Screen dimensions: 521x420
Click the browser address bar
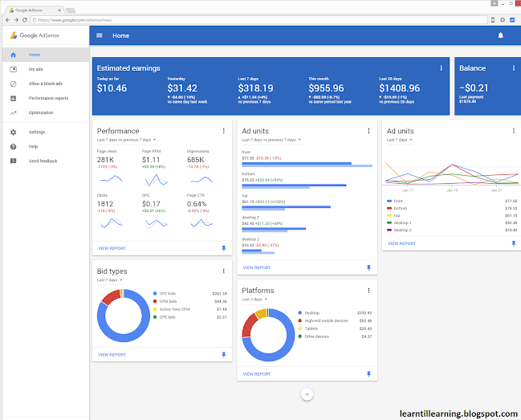click(x=258, y=20)
